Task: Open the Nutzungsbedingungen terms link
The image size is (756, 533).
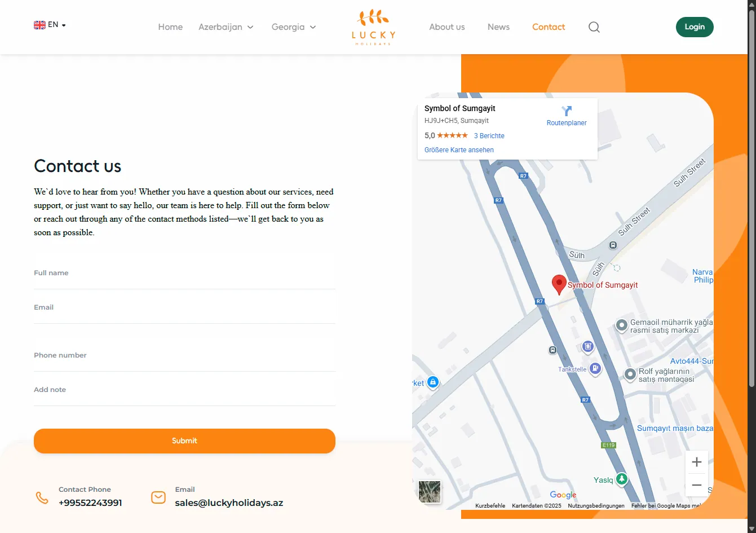Action: tap(596, 506)
